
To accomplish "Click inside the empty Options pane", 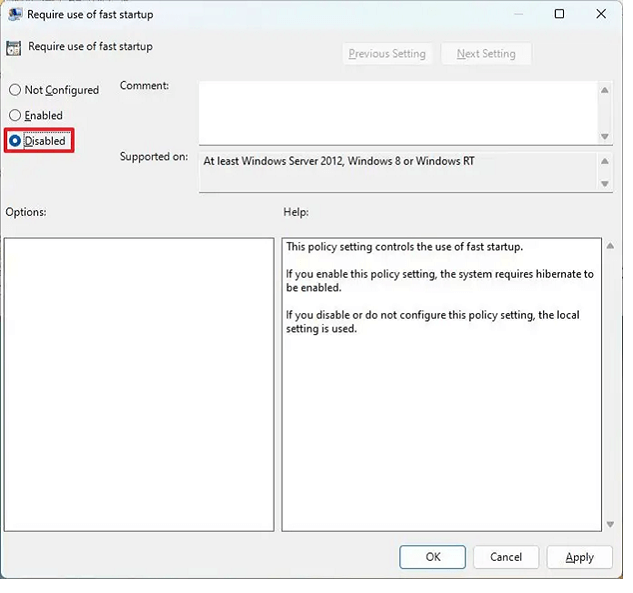I will [x=139, y=384].
